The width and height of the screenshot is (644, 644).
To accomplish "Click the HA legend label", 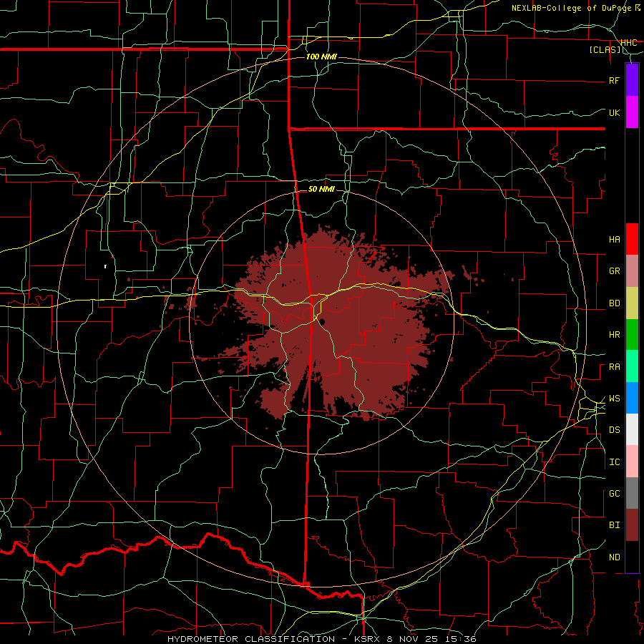I will tap(614, 240).
